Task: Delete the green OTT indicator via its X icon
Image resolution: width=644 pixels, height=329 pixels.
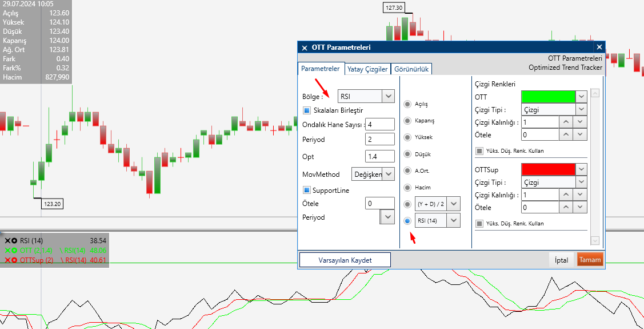Action: click(7, 251)
